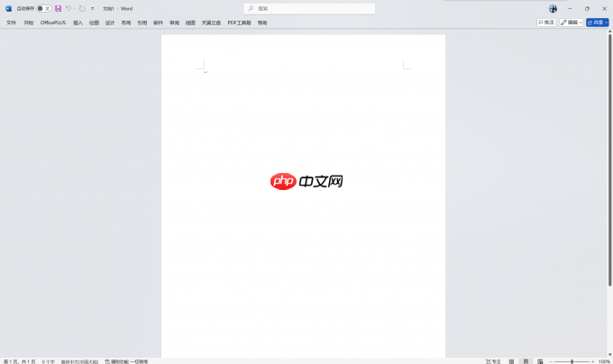The width and height of the screenshot is (613, 364).
Task: Click the 专注 (Focus) mode button
Action: pyautogui.click(x=493, y=361)
